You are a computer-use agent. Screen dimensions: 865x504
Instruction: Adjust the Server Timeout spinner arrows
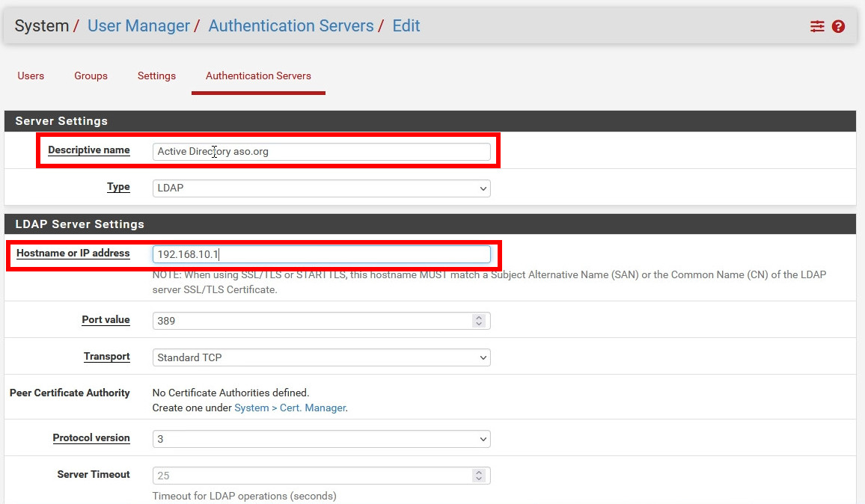coord(479,476)
